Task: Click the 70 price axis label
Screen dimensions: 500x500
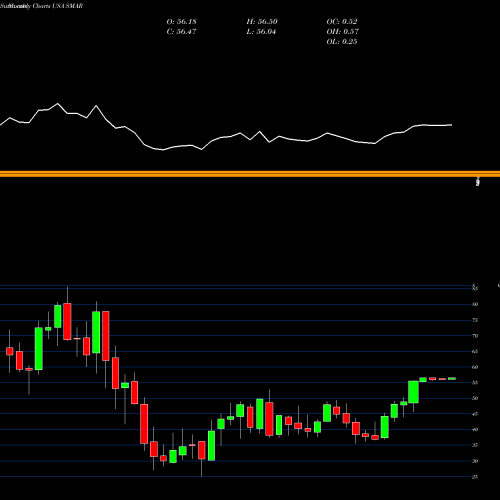Action: coord(475,336)
